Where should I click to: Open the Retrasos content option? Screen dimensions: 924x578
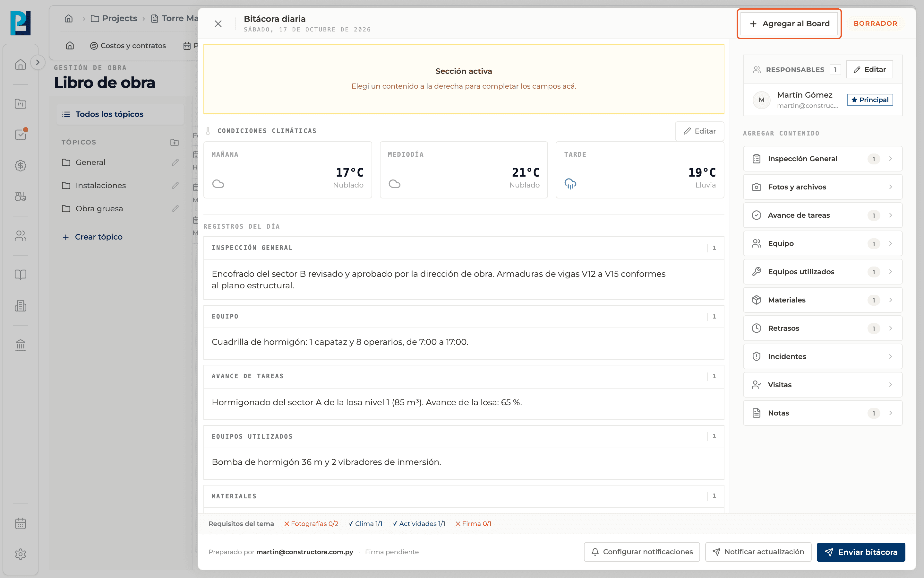822,328
